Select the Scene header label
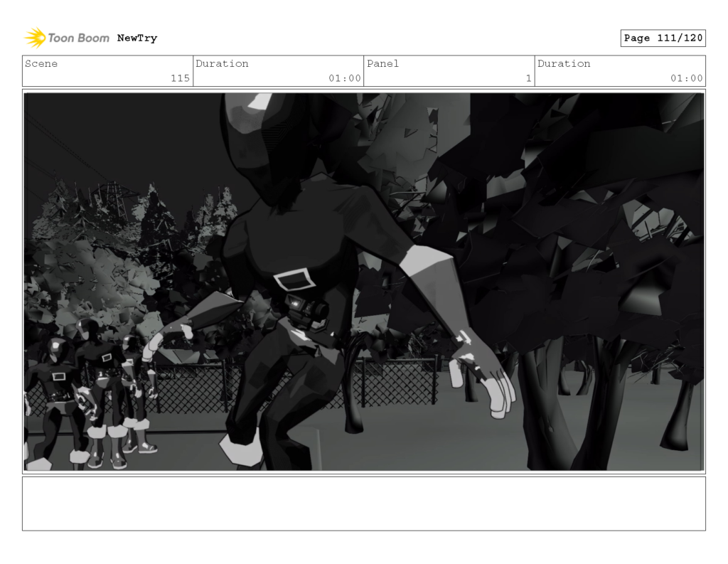 pos(41,64)
